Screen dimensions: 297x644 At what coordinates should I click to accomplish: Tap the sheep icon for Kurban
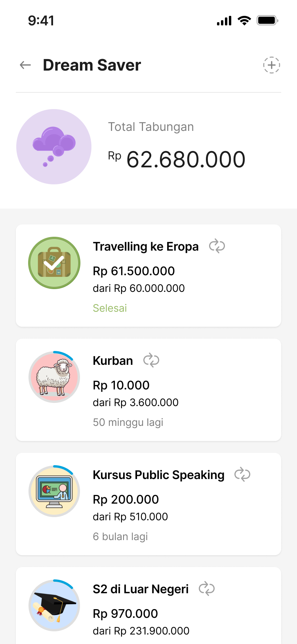[x=54, y=377]
